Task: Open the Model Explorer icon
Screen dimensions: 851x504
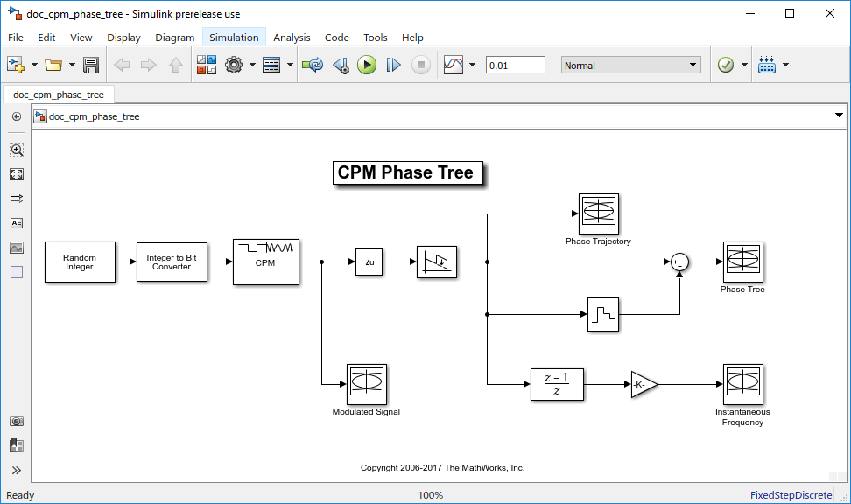Action: point(271,65)
